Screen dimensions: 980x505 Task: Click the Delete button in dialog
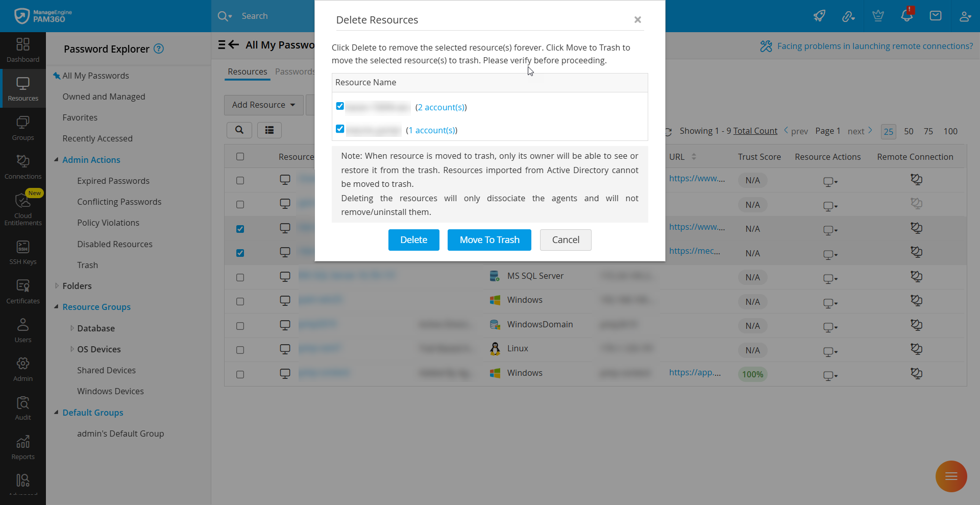[x=414, y=240]
